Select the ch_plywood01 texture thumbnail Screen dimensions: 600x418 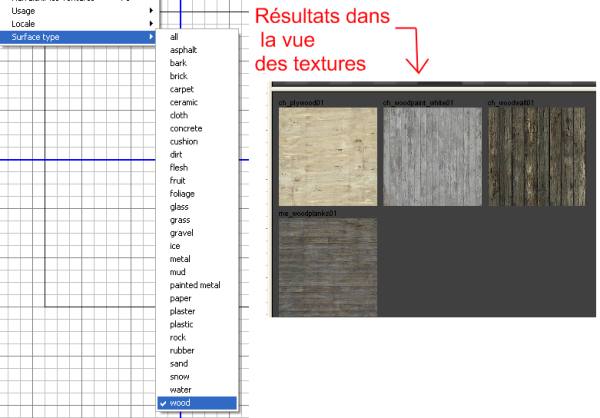(328, 157)
